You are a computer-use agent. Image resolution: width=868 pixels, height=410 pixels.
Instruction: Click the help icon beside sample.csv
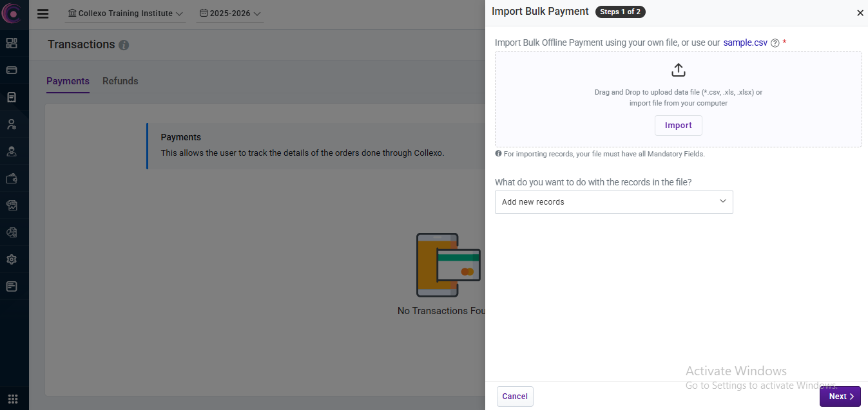(775, 43)
